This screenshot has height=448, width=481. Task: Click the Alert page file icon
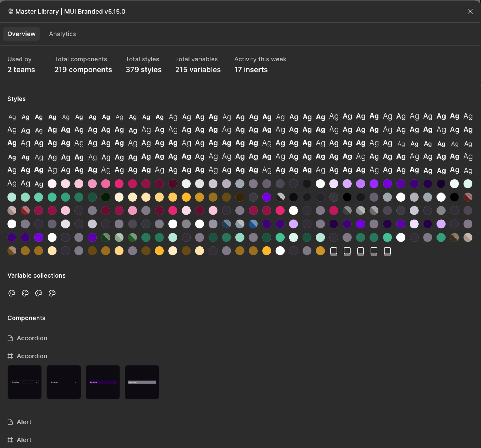coord(10,422)
